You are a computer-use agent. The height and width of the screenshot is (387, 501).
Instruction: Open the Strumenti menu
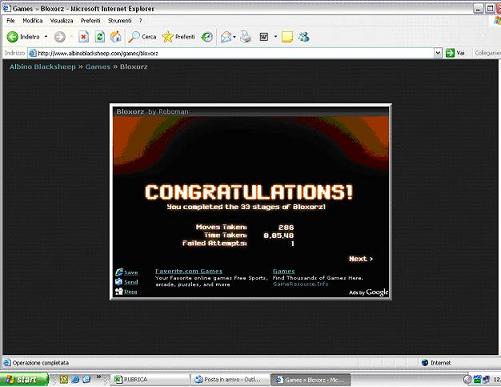pos(120,21)
